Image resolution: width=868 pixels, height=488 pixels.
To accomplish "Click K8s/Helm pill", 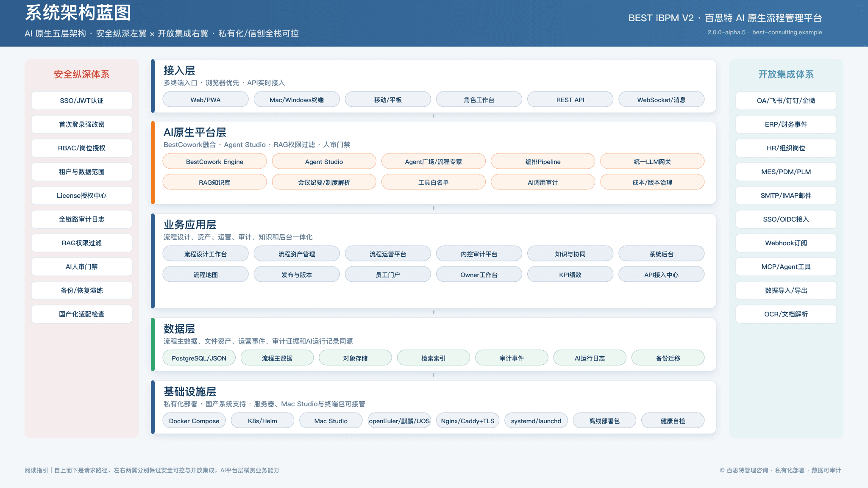I will [x=262, y=421].
